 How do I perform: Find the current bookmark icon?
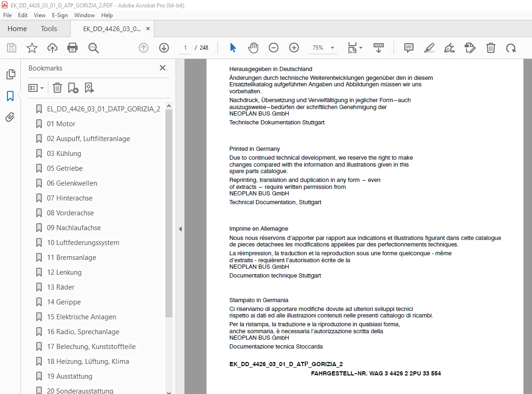tap(89, 88)
